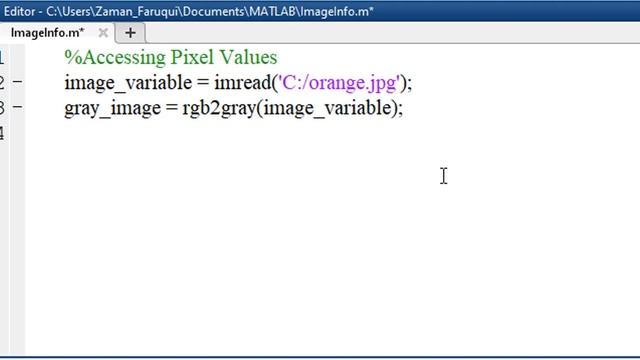Set breakpoint dash on line 3
This screenshot has width=640, height=360.
18,107
